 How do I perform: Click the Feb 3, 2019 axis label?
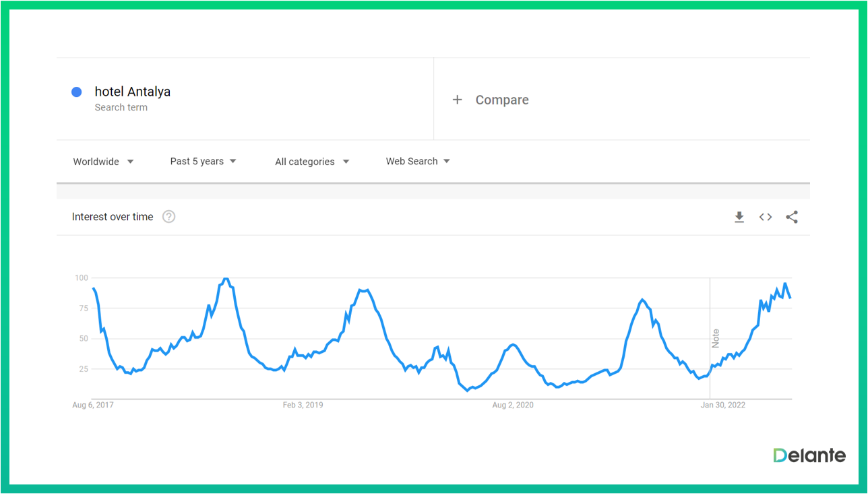click(303, 405)
